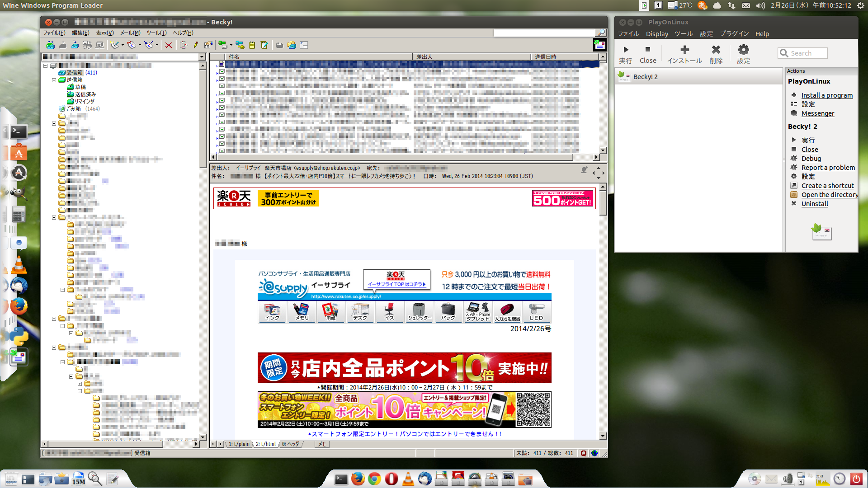The height and width of the screenshot is (488, 868).
Task: Click the send mail outbox toolbar icon
Action: pyautogui.click(x=63, y=45)
